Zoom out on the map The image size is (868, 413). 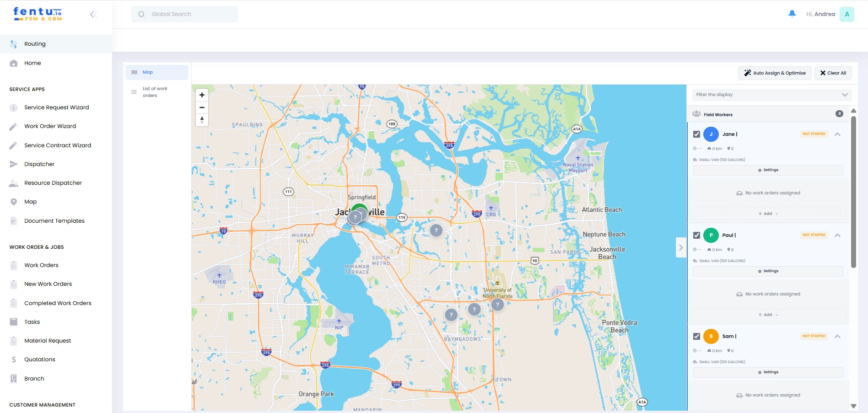[x=202, y=107]
